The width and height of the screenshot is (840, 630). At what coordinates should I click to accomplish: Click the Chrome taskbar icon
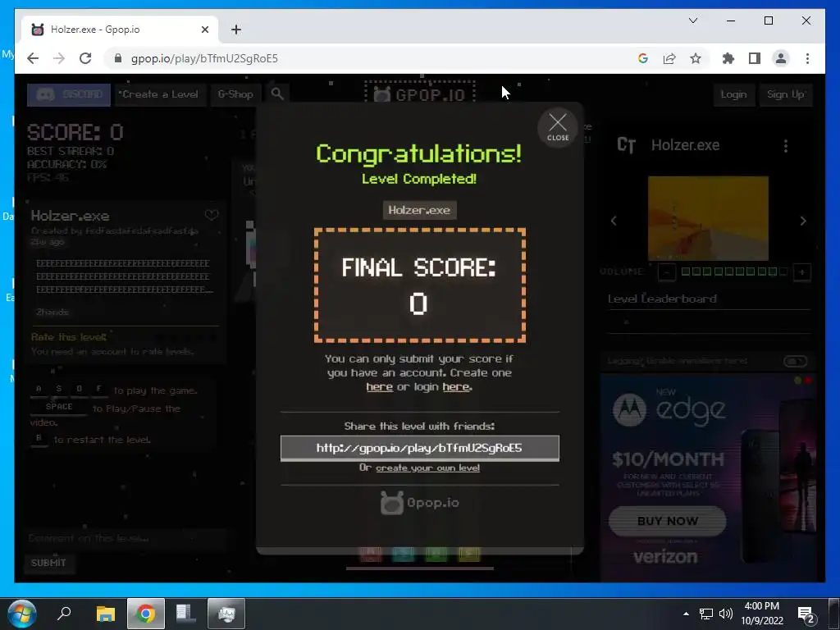(x=145, y=614)
